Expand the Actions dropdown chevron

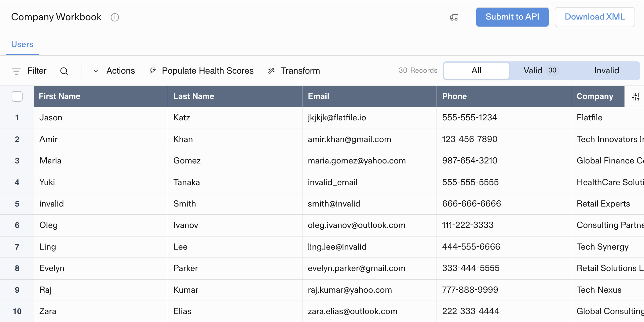96,71
